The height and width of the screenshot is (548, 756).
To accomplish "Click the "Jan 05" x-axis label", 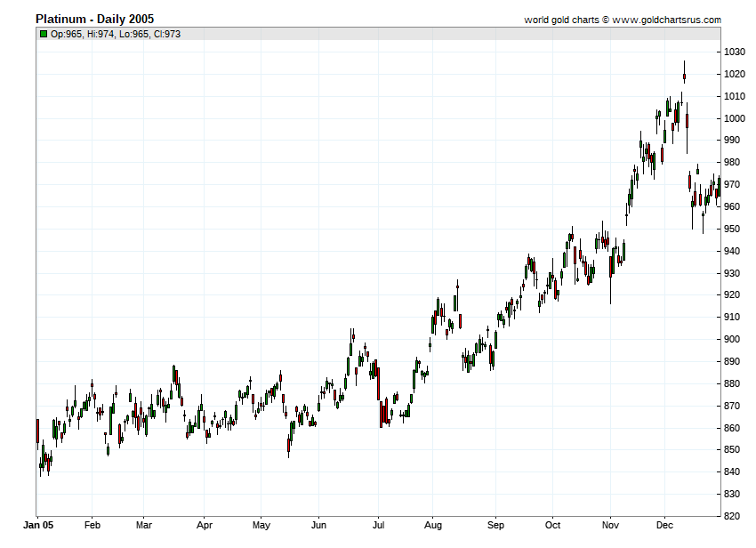I will [x=38, y=525].
